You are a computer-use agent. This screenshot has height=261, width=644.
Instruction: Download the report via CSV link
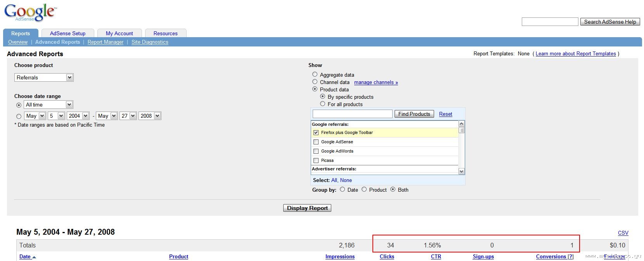623,233
